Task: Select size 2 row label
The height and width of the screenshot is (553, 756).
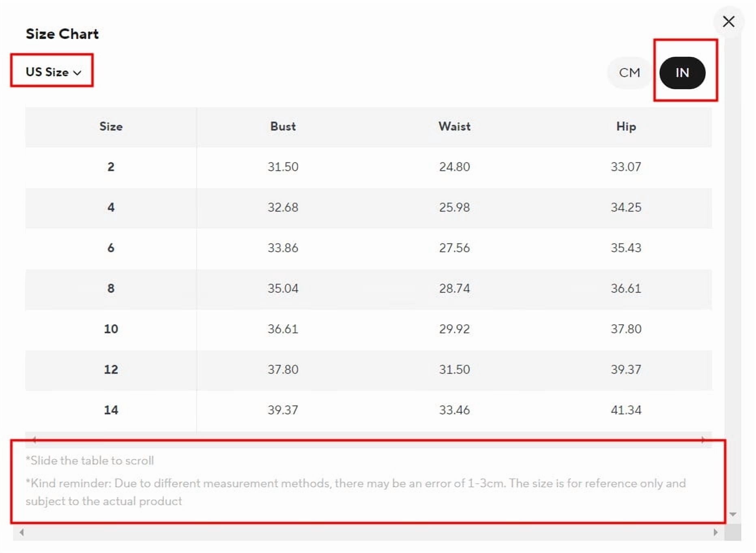Action: click(x=111, y=167)
